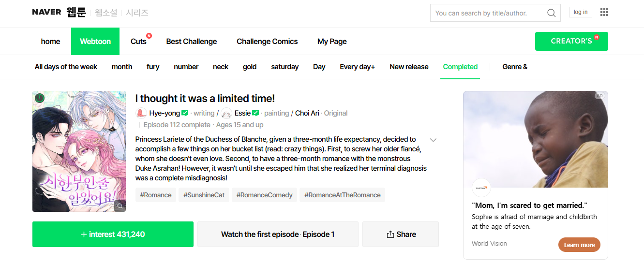Open the CREATOR'S button

point(571,42)
